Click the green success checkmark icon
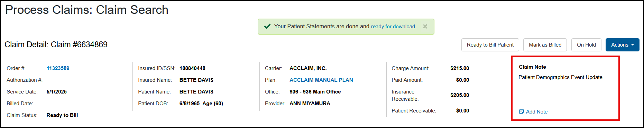 (x=267, y=27)
